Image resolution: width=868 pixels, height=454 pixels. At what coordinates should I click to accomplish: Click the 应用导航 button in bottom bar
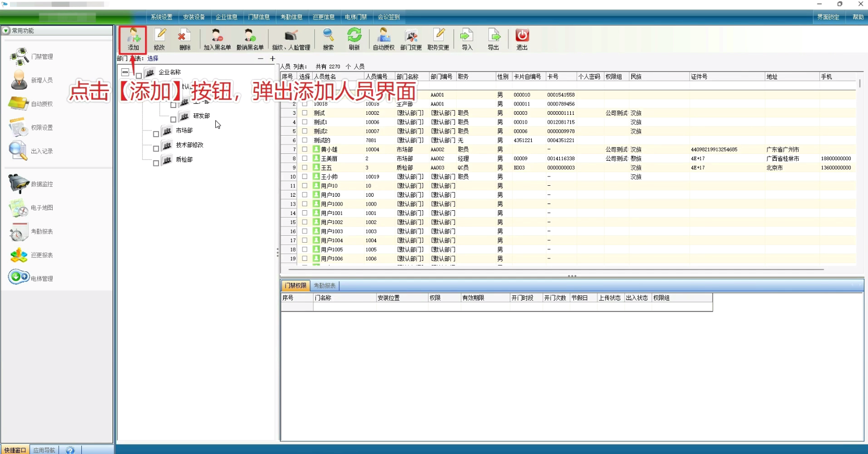click(44, 450)
